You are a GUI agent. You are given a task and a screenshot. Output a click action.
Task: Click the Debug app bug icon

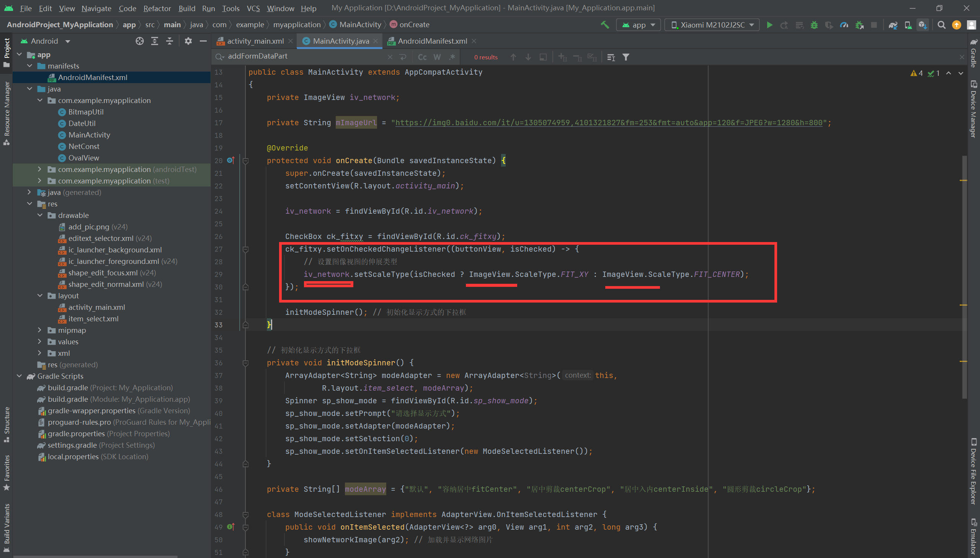(814, 25)
